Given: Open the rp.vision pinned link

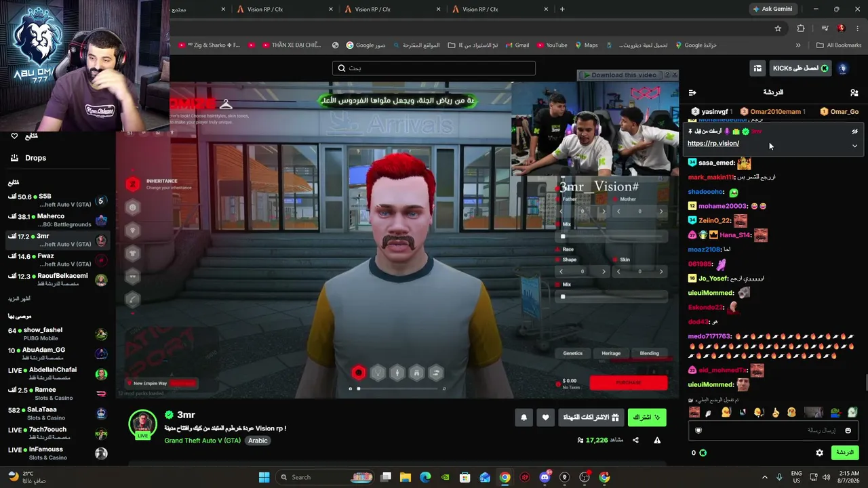Looking at the screenshot, I should point(713,144).
